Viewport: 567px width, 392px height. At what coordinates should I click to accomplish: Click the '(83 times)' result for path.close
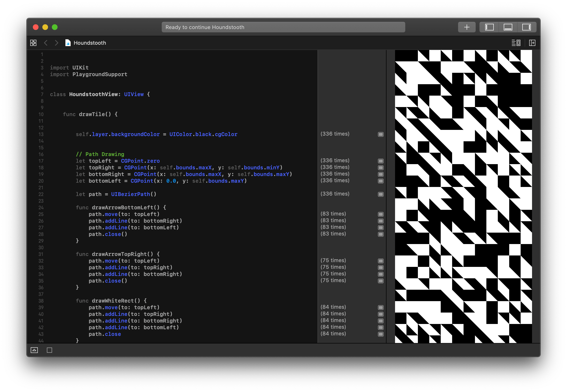[333, 234]
